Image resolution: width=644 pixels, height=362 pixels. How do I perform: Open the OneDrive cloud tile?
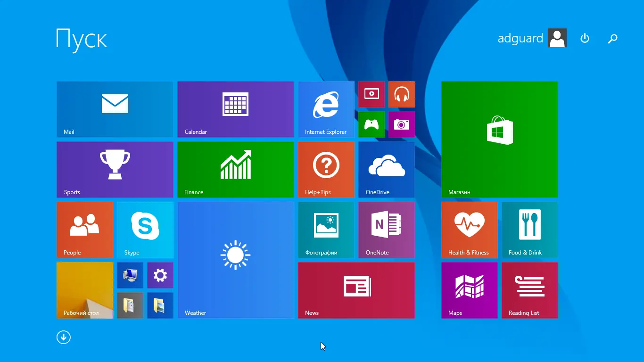point(387,170)
